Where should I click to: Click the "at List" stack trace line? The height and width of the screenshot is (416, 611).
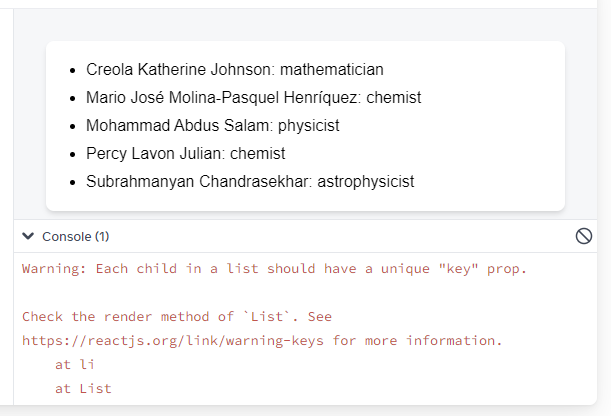83,389
